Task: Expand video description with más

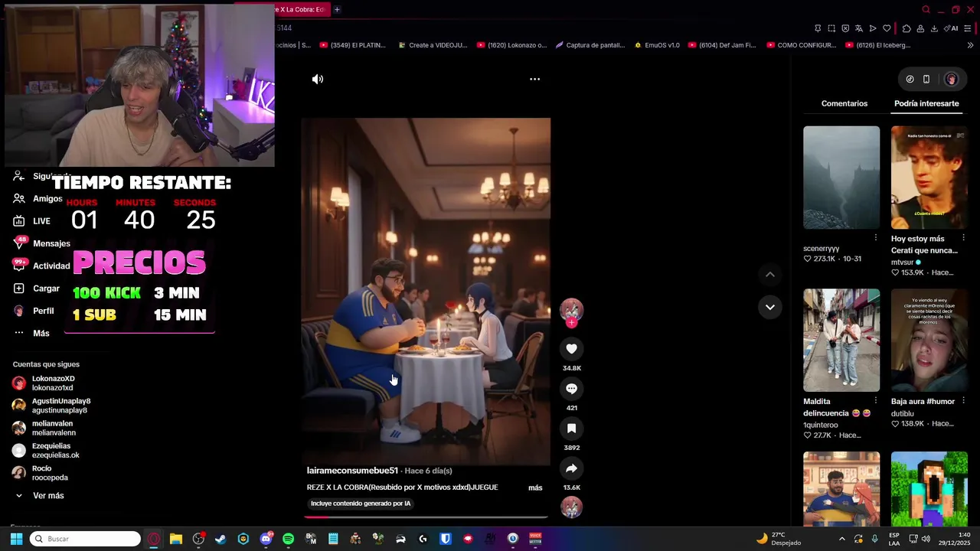Action: pos(535,487)
